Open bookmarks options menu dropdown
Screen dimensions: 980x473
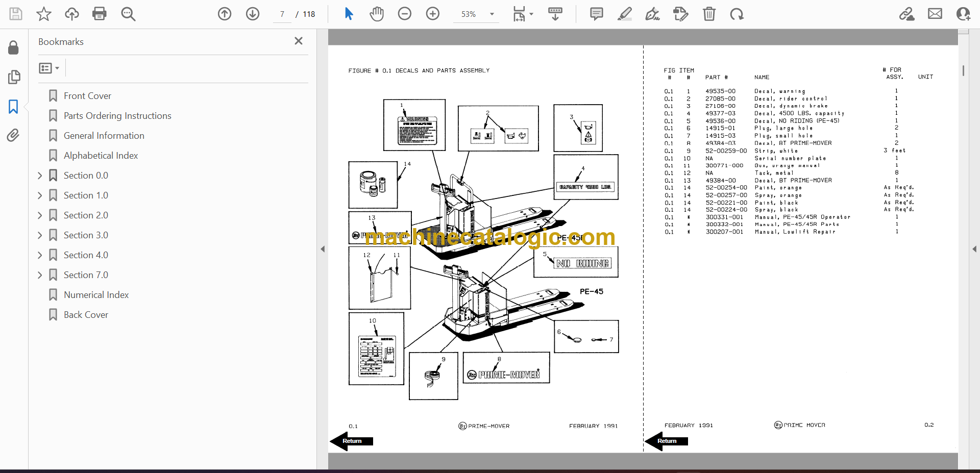tap(49, 68)
